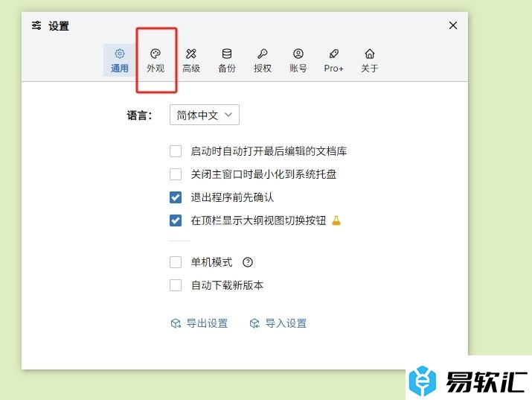Click the user icon above 账号

click(298, 54)
